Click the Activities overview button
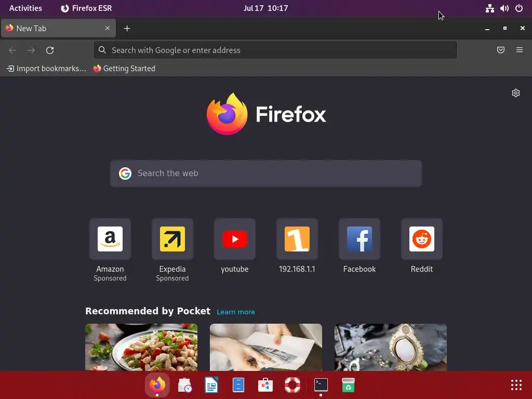 click(x=26, y=8)
